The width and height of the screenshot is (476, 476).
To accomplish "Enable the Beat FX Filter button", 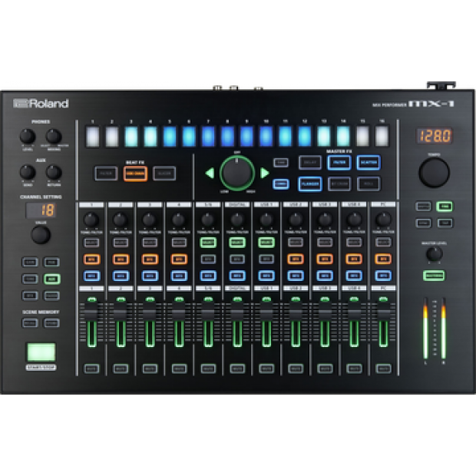I will 106,174.
